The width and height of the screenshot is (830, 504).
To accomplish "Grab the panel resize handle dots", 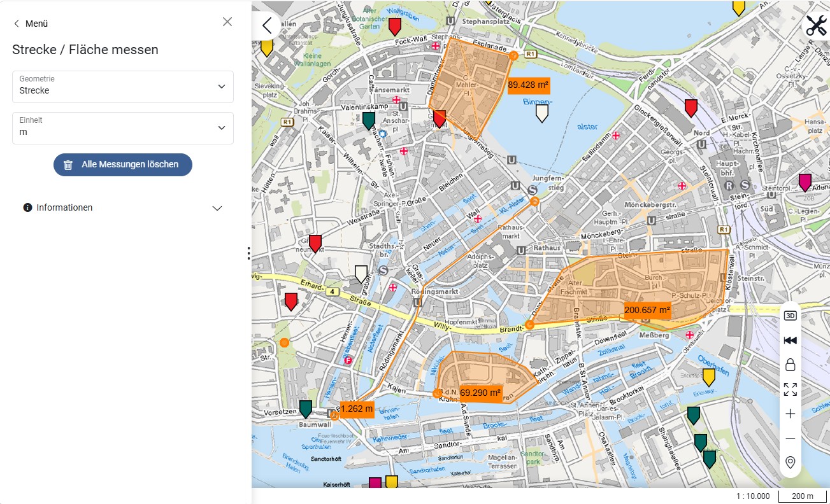I will click(x=248, y=253).
